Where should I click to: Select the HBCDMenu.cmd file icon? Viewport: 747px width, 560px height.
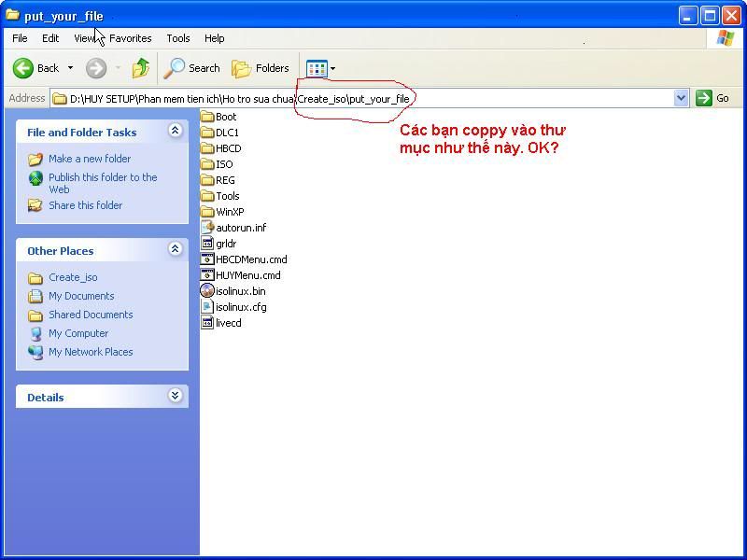(207, 259)
